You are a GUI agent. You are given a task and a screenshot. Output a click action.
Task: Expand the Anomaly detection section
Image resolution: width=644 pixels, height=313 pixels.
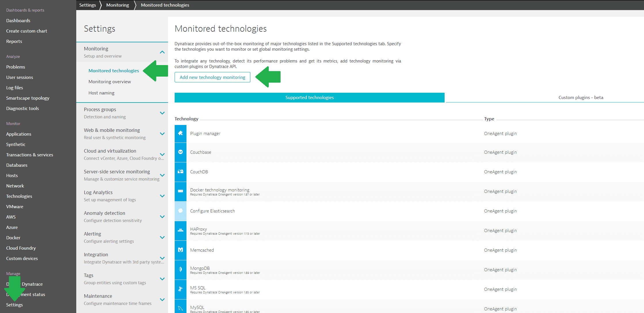(x=162, y=217)
